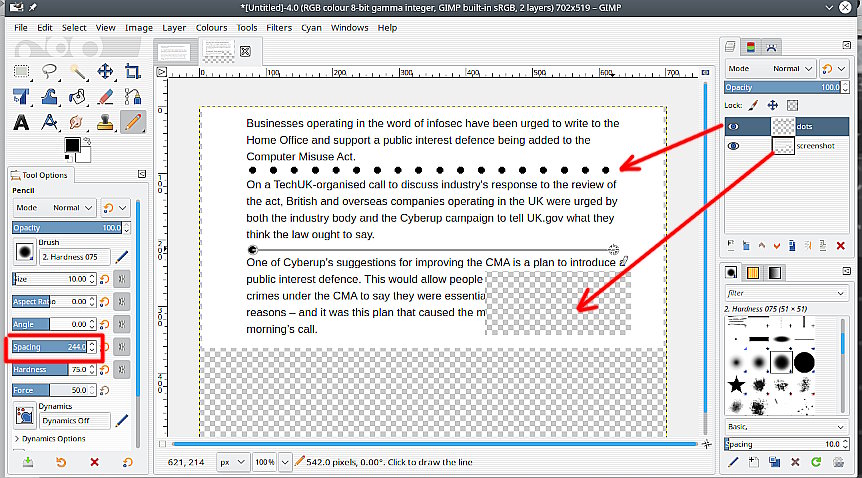Toggle Lock pixels brush icon
The image size is (862, 478).
coord(754,105)
